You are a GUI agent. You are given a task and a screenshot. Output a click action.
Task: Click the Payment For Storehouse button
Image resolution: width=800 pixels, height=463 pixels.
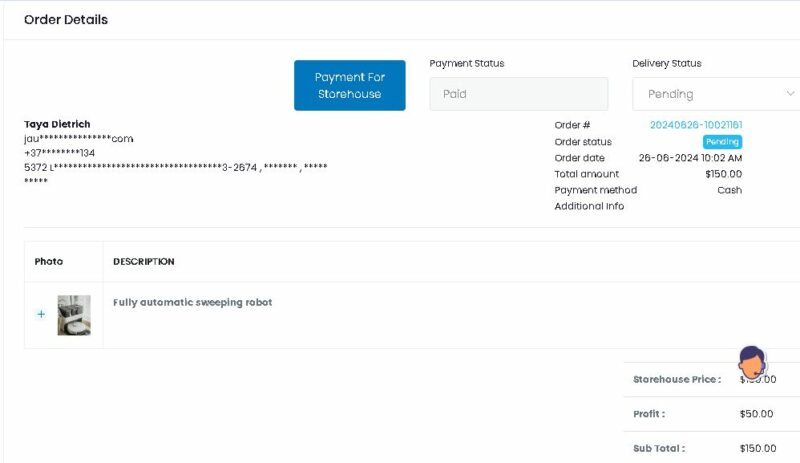click(349, 85)
